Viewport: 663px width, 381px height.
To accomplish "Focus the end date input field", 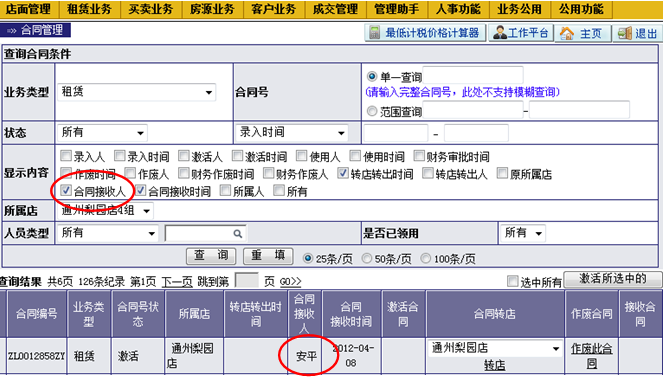I will (476, 133).
